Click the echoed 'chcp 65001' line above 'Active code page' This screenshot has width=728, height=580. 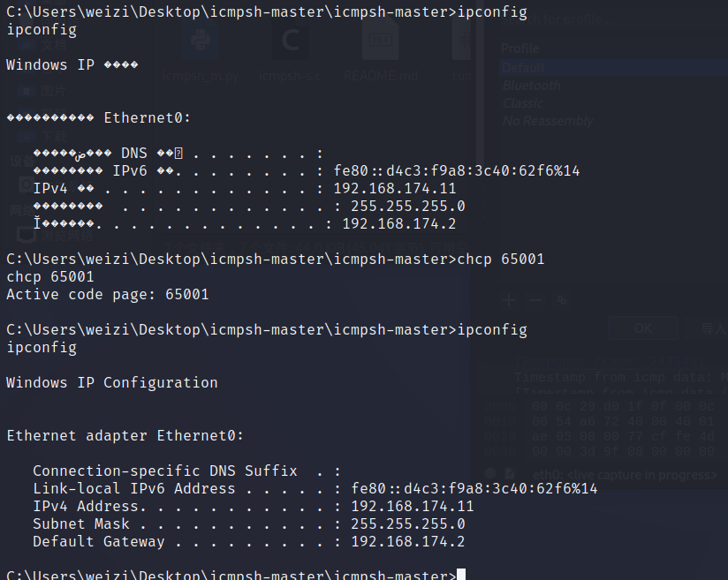[x=50, y=277]
